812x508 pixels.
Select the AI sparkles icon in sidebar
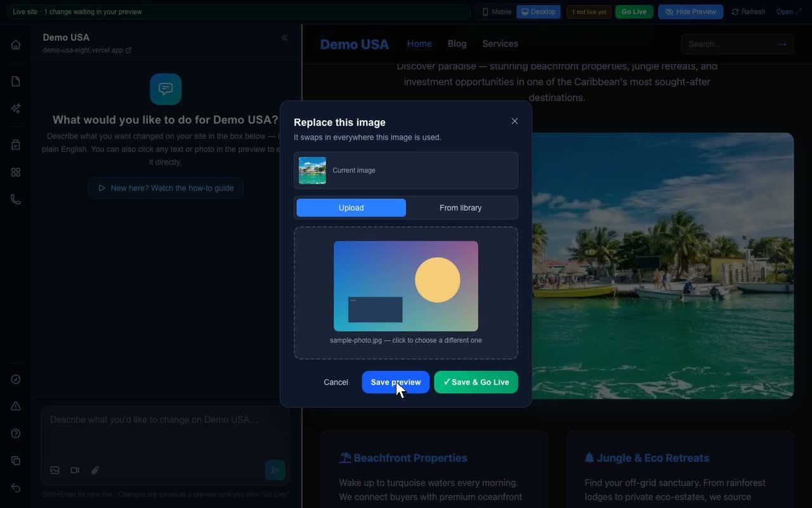click(16, 109)
